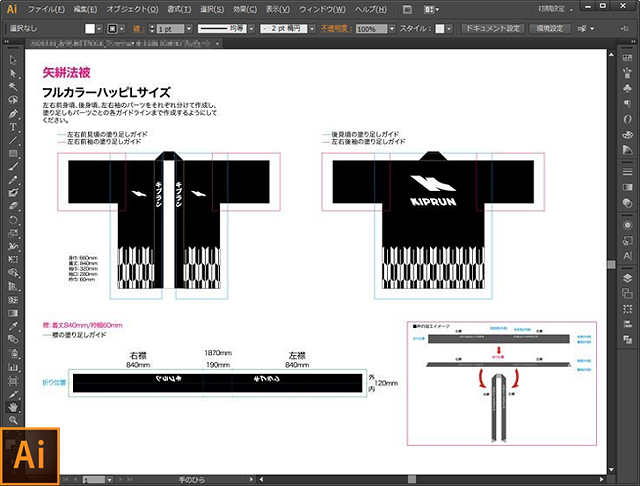Select the Blend tool

tap(13, 339)
